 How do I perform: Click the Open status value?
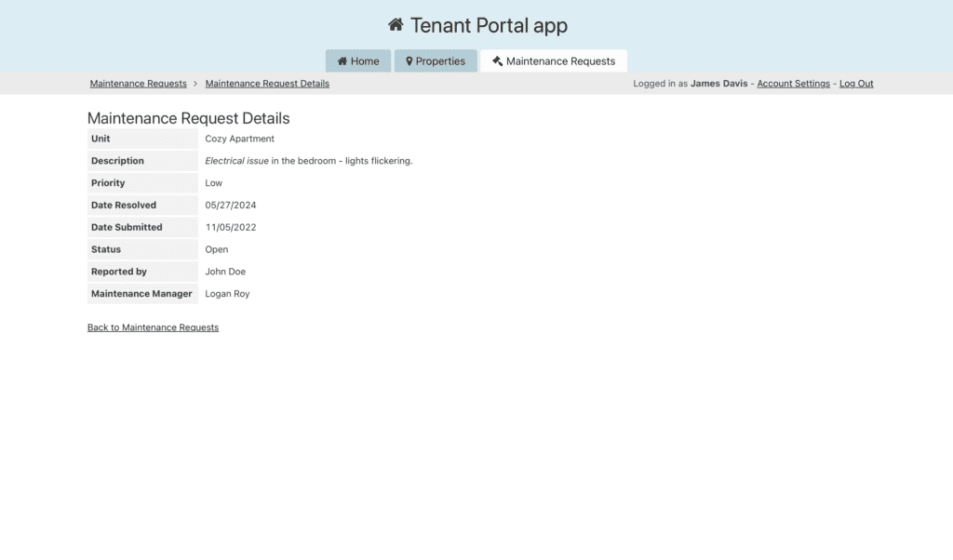click(216, 249)
